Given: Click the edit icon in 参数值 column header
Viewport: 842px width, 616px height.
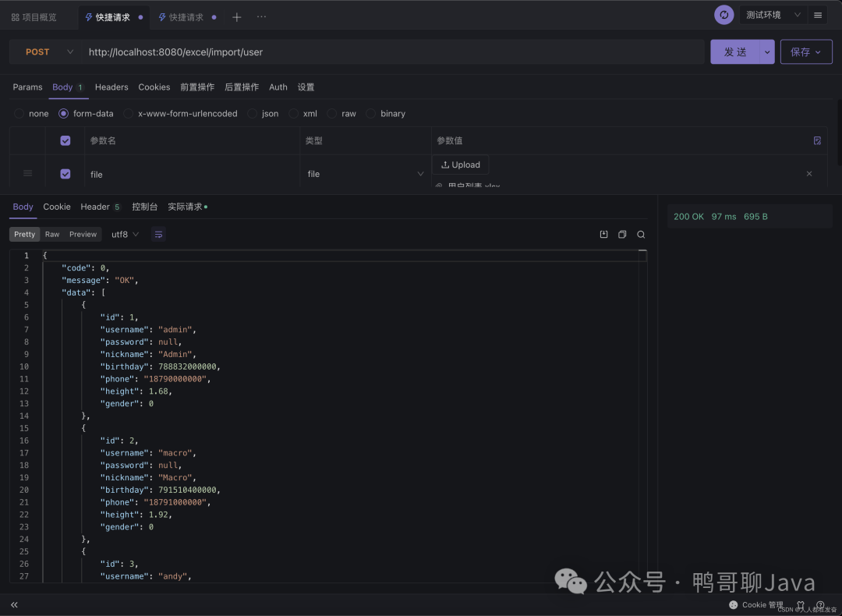Looking at the screenshot, I should 817,140.
